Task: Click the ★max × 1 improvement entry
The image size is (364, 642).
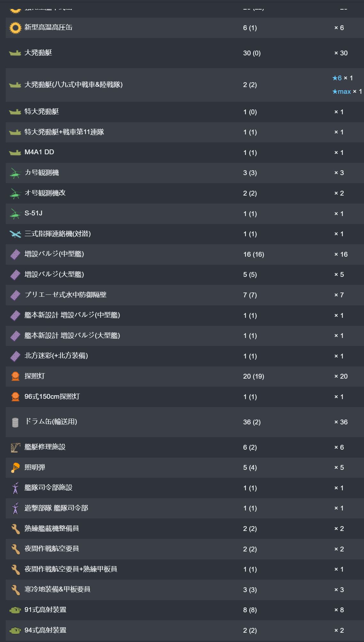Action: 347,92
